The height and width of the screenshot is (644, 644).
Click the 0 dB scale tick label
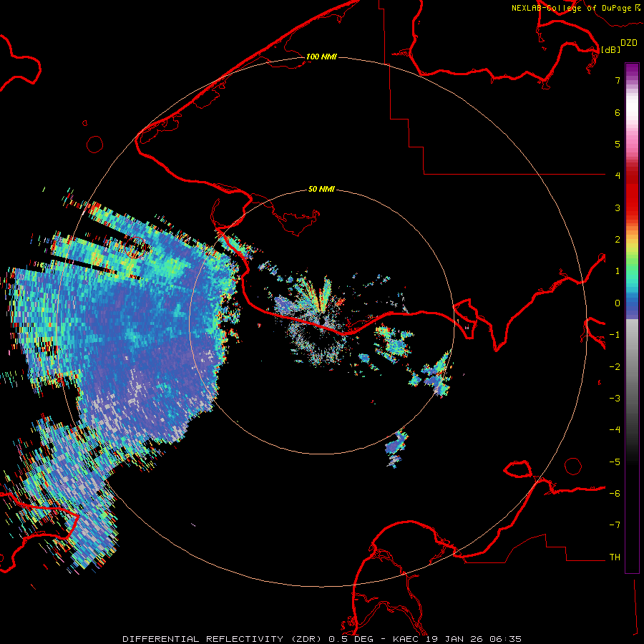(618, 303)
